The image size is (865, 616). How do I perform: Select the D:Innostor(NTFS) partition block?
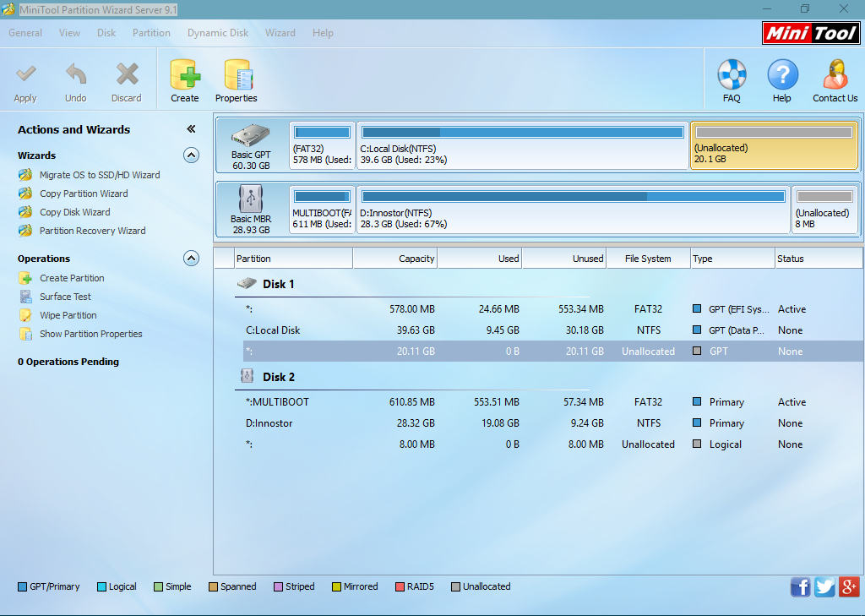(574, 210)
